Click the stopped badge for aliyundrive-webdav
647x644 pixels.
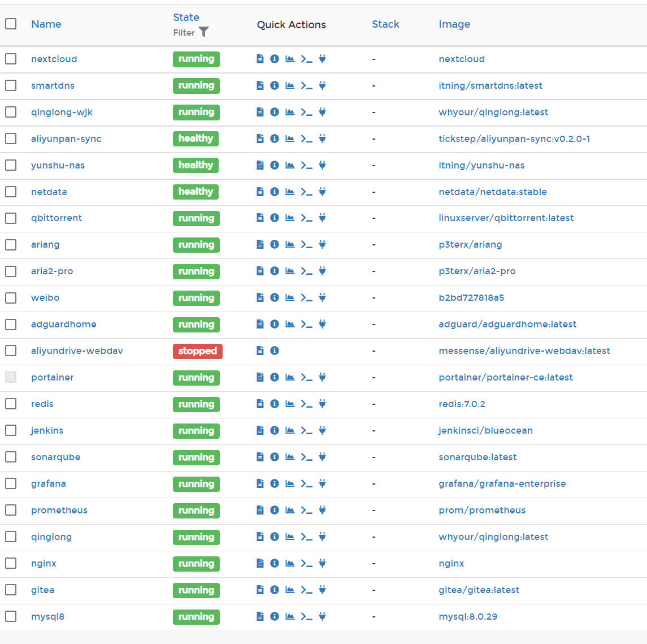point(198,351)
